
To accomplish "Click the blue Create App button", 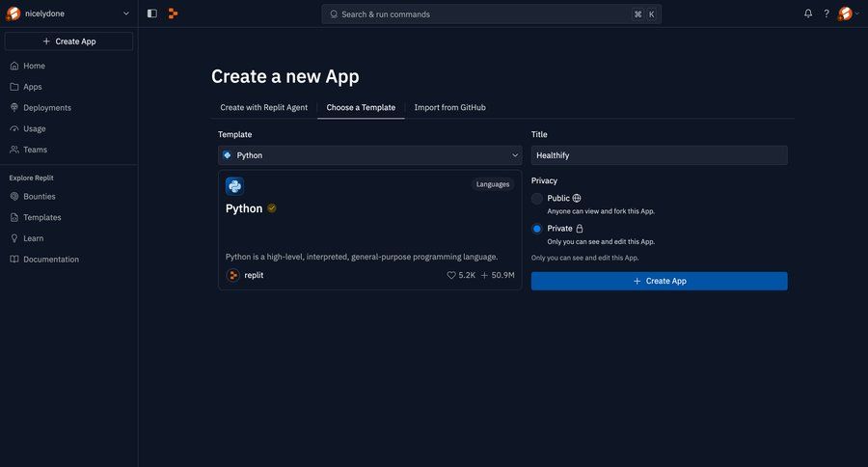I will pyautogui.click(x=660, y=281).
